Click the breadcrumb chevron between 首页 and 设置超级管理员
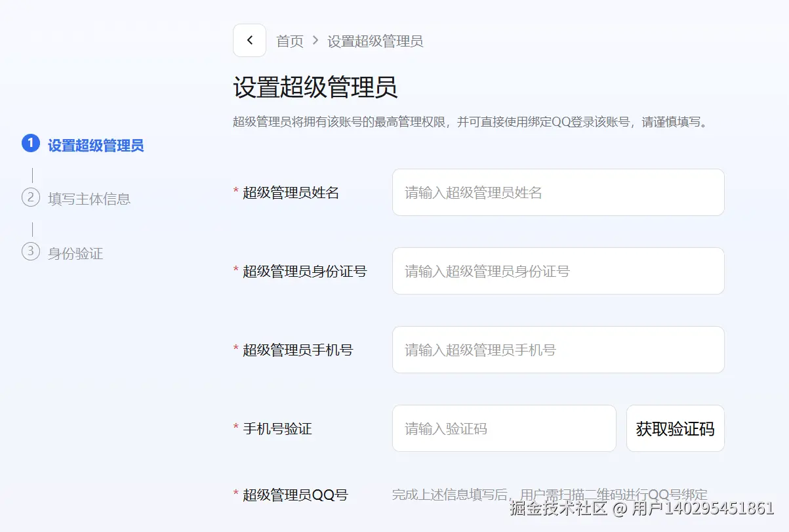 tap(315, 41)
